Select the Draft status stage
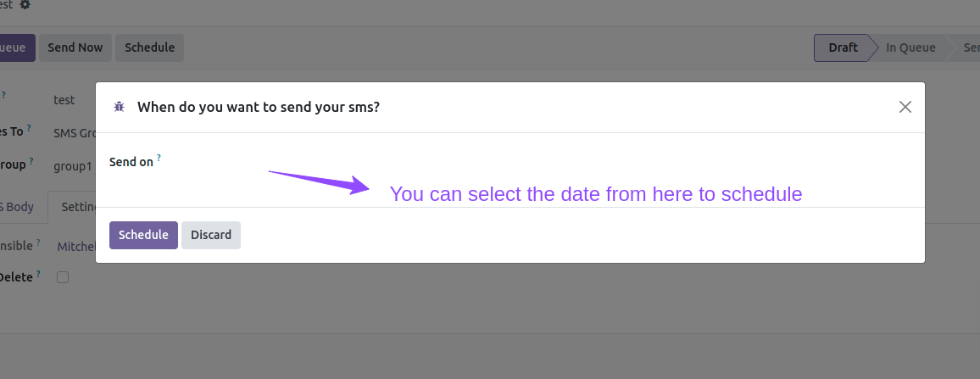 click(842, 47)
